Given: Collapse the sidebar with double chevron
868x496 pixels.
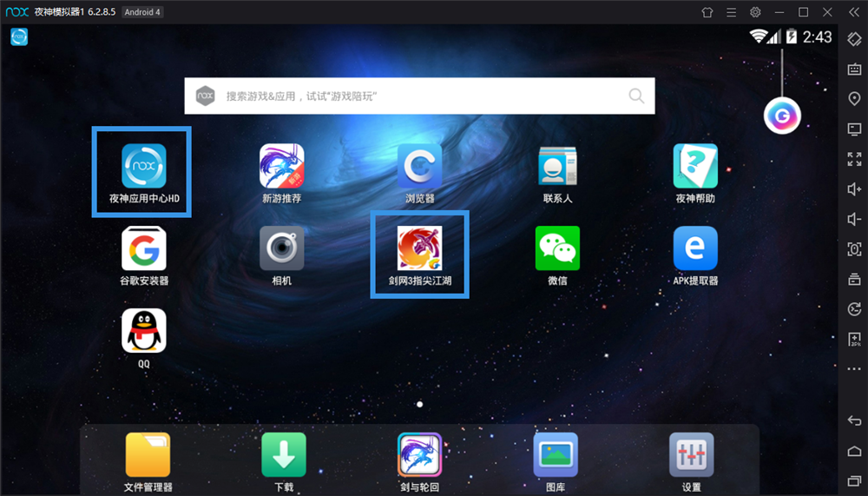Looking at the screenshot, I should tap(854, 12).
